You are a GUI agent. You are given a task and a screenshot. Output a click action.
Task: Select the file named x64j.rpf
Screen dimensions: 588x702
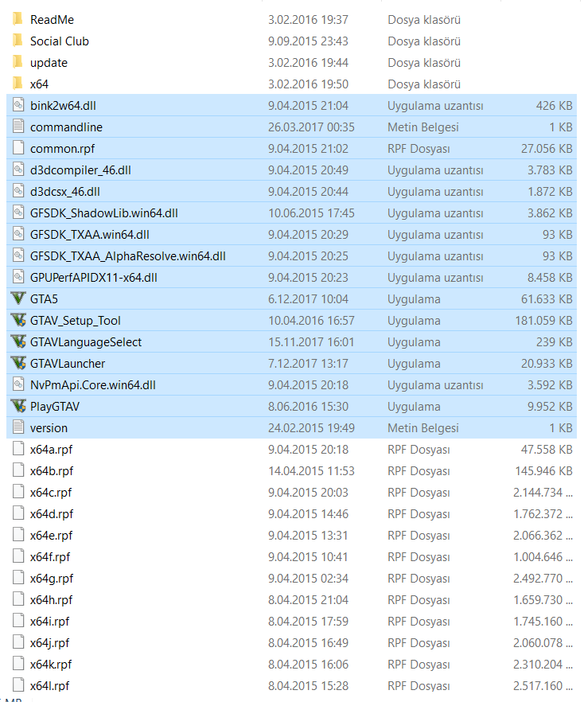tap(49, 643)
